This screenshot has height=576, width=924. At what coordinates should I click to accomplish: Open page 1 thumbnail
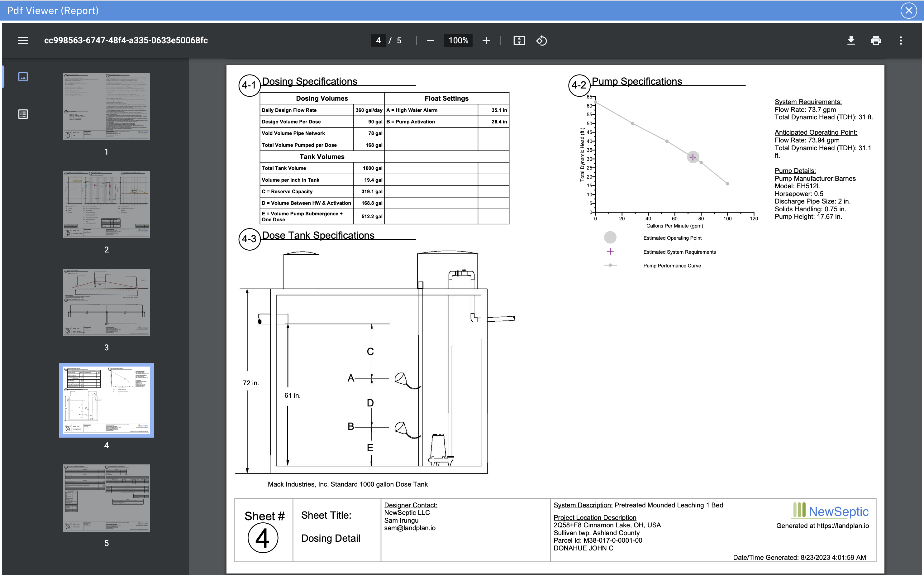[x=106, y=107]
